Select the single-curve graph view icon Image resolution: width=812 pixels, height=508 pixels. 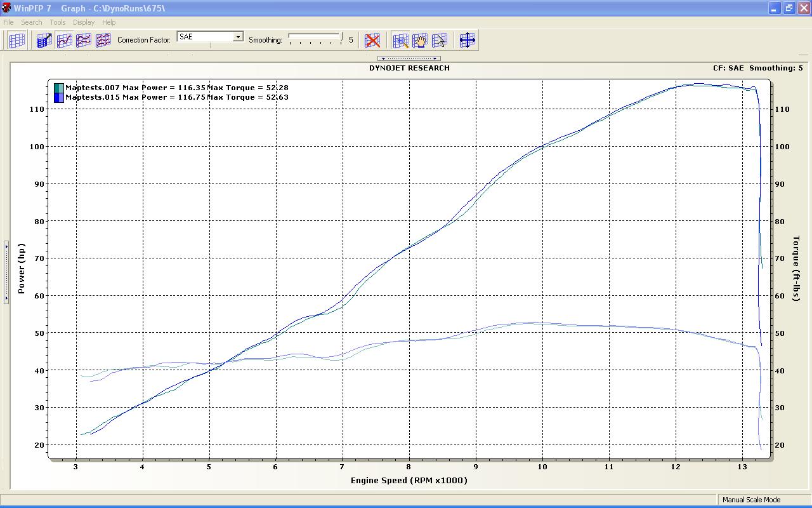tap(64, 40)
